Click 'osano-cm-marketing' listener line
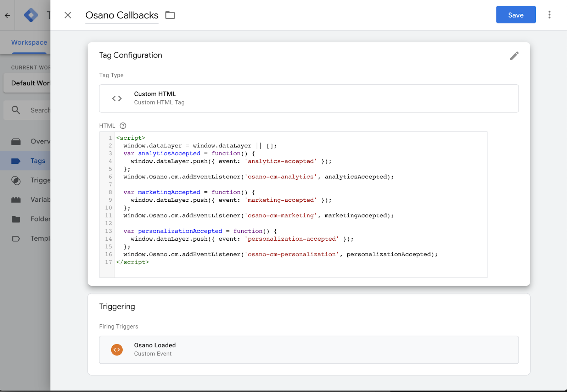 tap(258, 215)
